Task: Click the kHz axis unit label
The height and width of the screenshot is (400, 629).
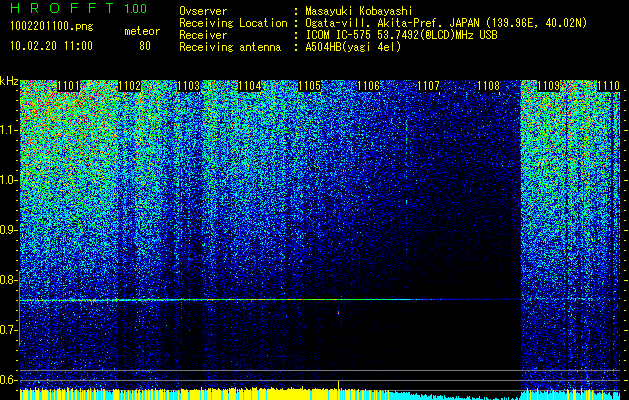Action: click(x=9, y=81)
